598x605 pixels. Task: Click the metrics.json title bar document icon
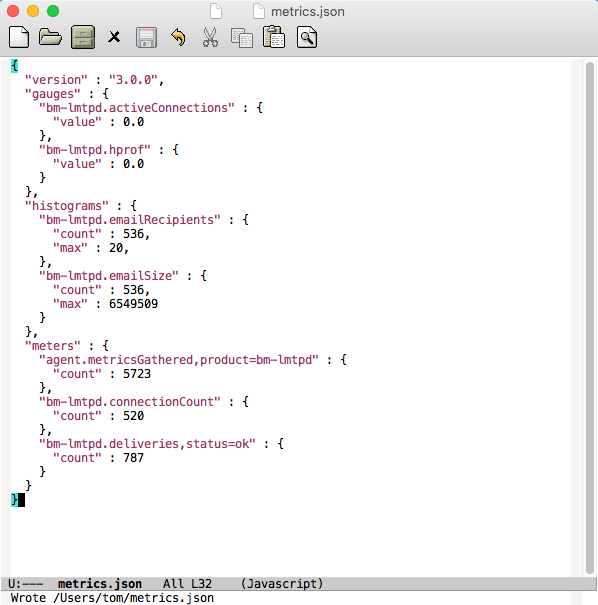pyautogui.click(x=259, y=11)
